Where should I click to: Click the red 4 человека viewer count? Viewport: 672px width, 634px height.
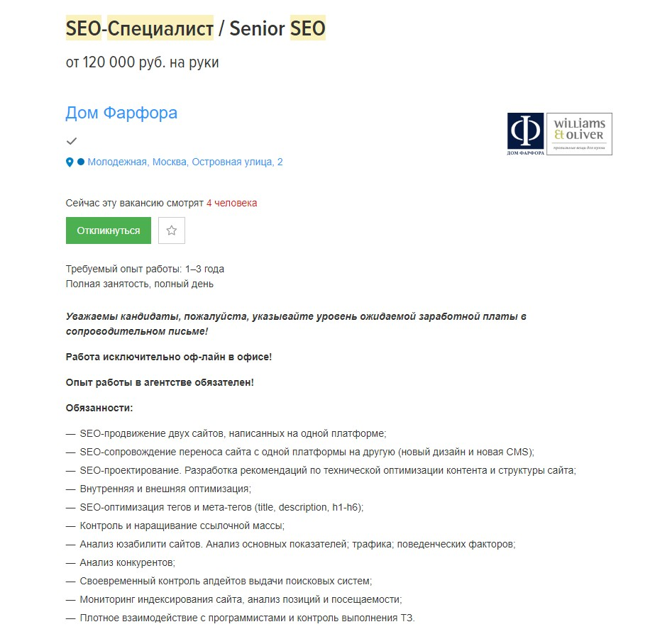(x=232, y=203)
